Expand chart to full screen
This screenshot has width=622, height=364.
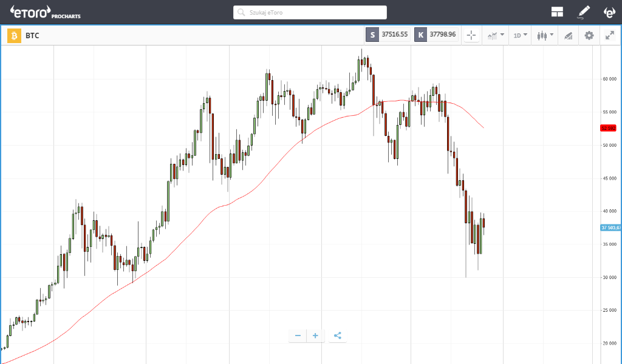coord(610,35)
